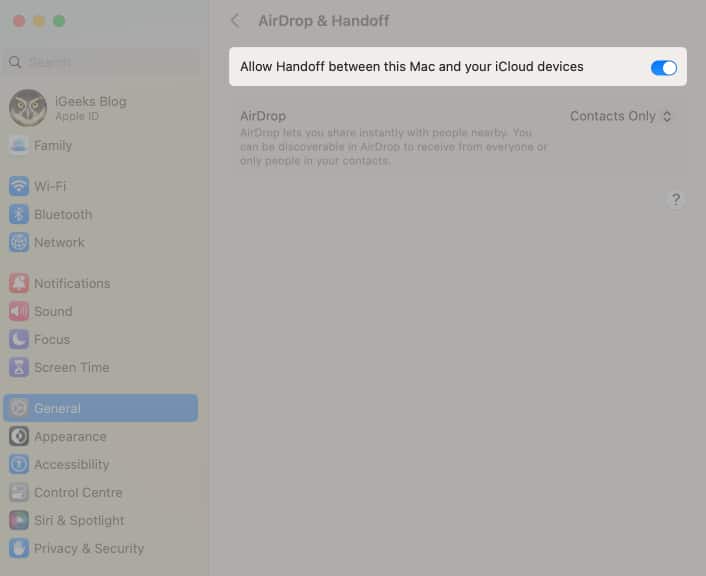Click the Appearance icon

(x=18, y=436)
